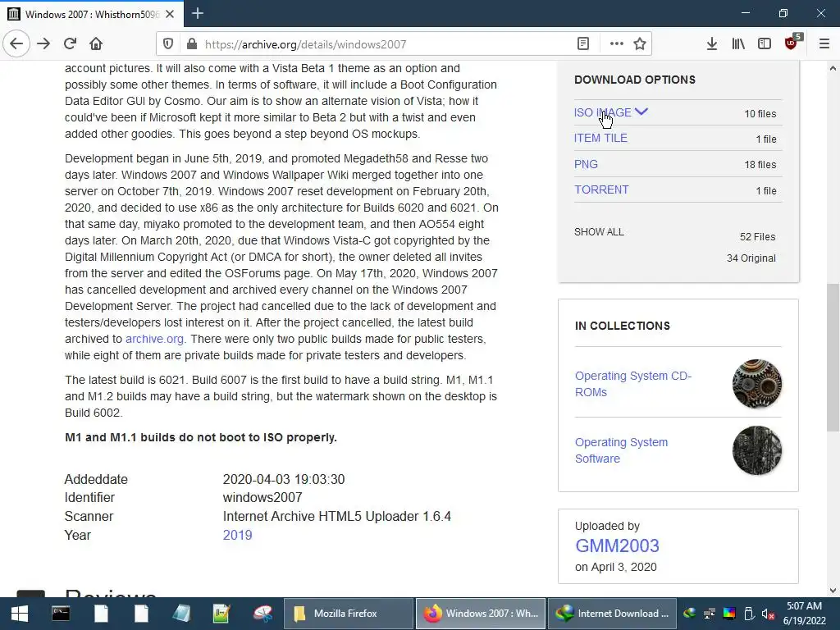Click the Addeddate value 2020-04-03 19:03:30
840x630 pixels.
(x=283, y=479)
